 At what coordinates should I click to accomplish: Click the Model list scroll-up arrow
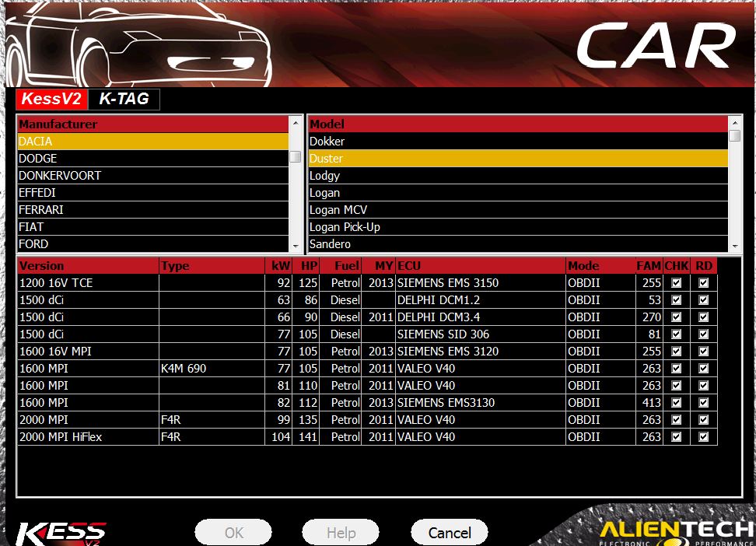[735, 123]
